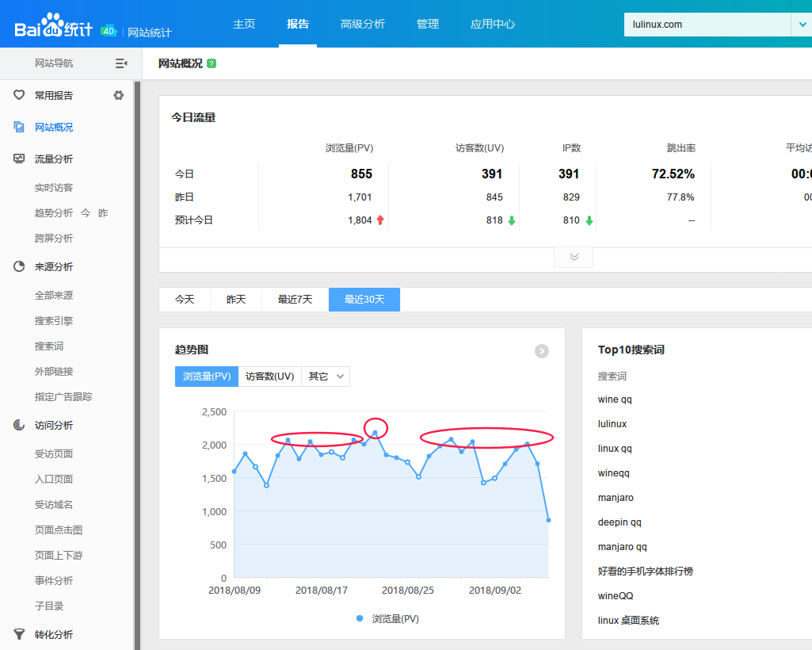The height and width of the screenshot is (650, 812).
Task: Expand the today traffic panel chevron
Action: (574, 257)
